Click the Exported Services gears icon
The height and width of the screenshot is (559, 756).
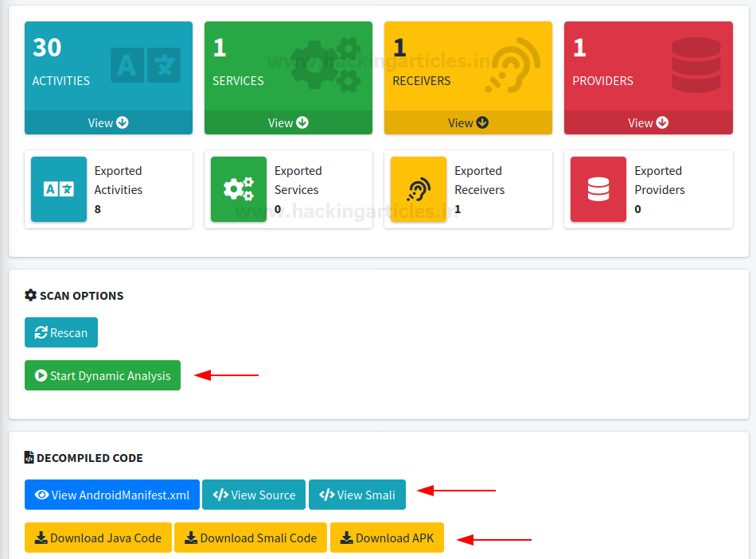(239, 189)
